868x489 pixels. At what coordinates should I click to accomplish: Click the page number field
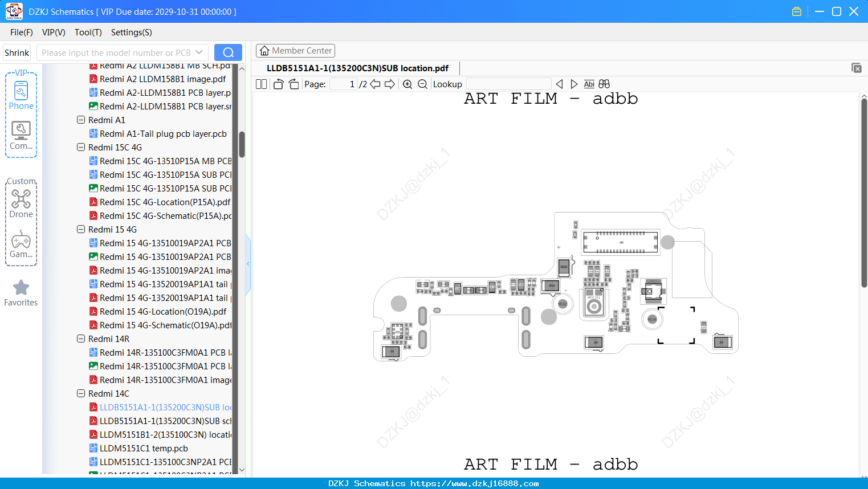tap(343, 84)
